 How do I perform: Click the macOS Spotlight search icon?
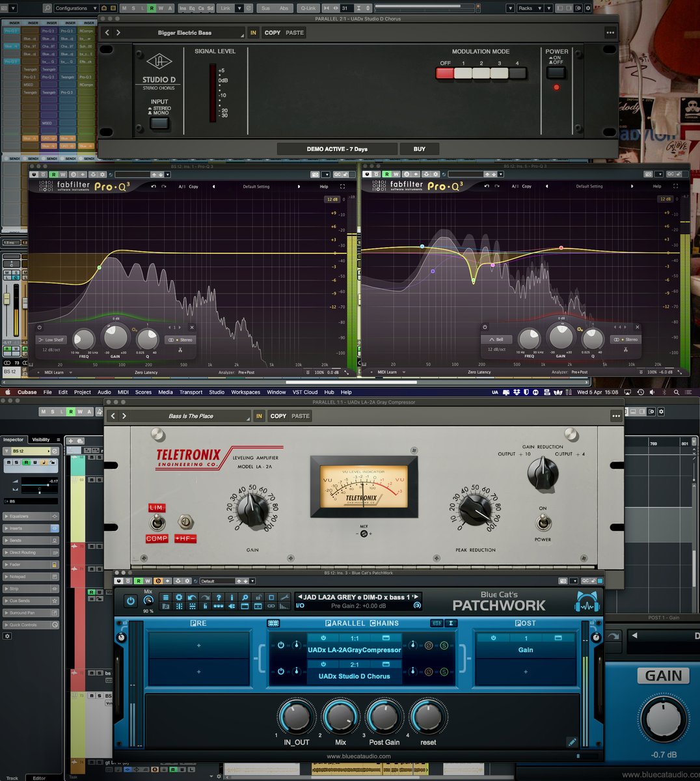(x=677, y=392)
